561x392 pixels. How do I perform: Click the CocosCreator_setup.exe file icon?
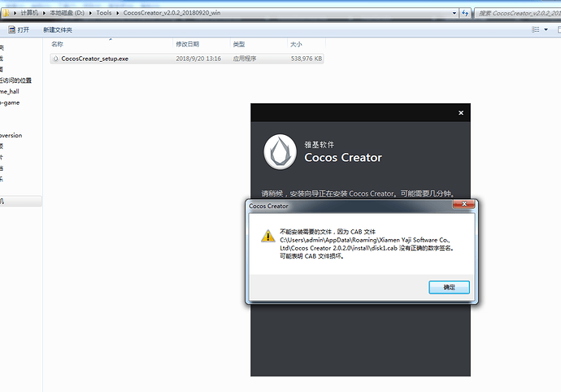click(55, 59)
